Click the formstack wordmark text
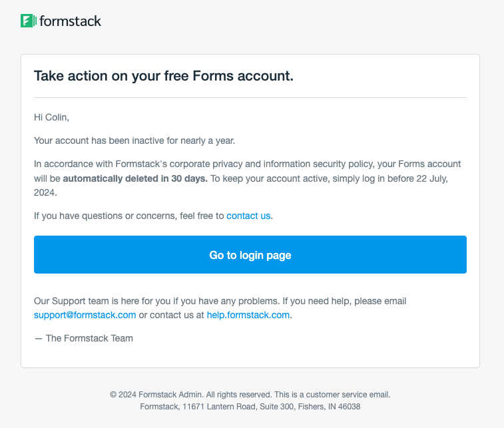504x428 pixels. (x=71, y=21)
